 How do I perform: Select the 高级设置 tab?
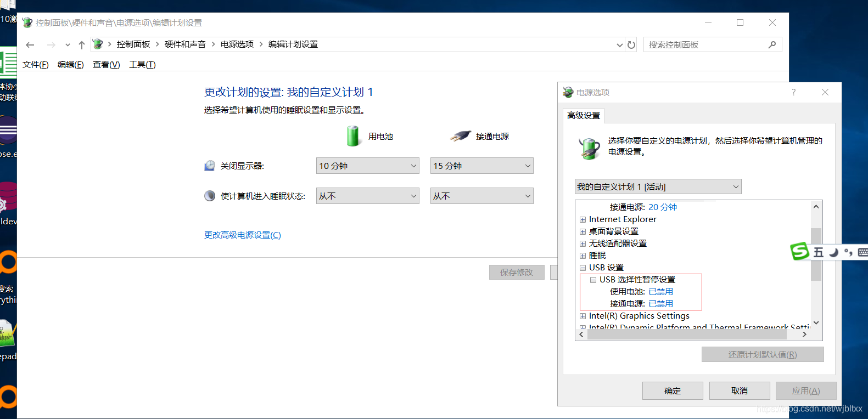coord(584,116)
